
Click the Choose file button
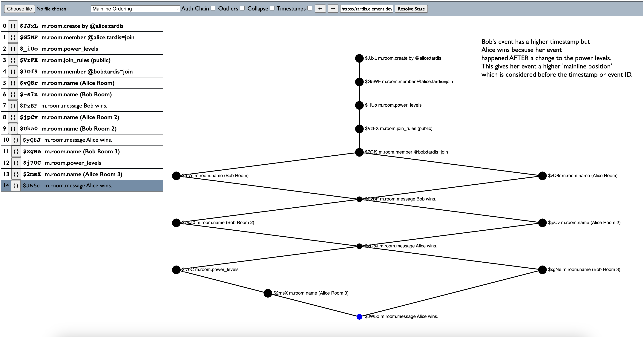19,9
